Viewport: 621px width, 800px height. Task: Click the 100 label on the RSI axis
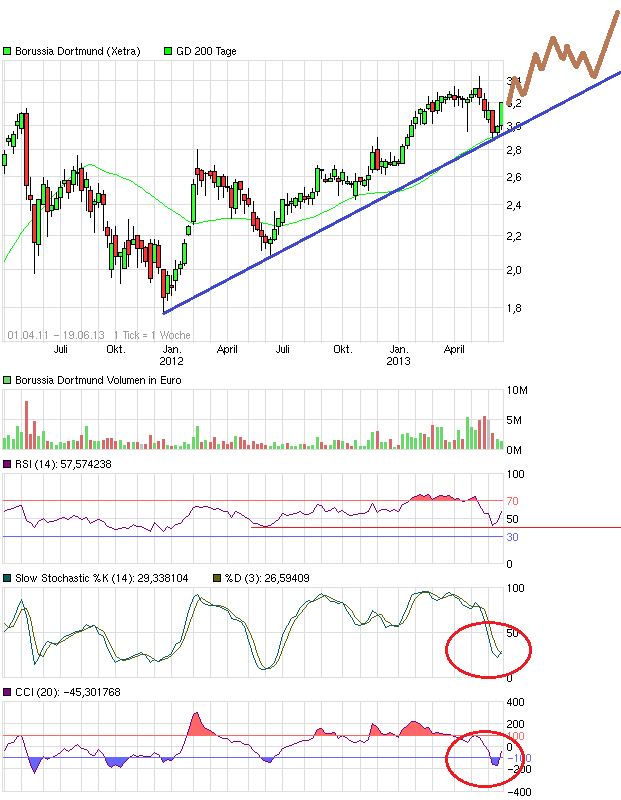(x=515, y=474)
